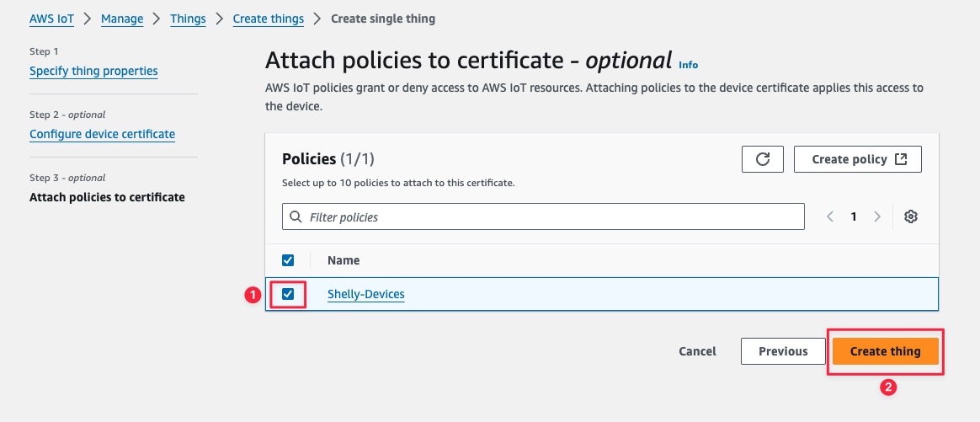Go to Manage breadcrumb
The height and width of the screenshot is (422, 980).
[x=122, y=19]
